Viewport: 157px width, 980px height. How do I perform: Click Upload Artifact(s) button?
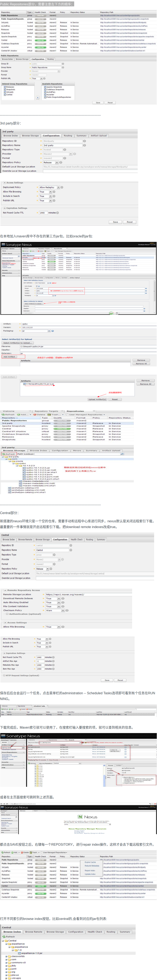tap(97, 399)
